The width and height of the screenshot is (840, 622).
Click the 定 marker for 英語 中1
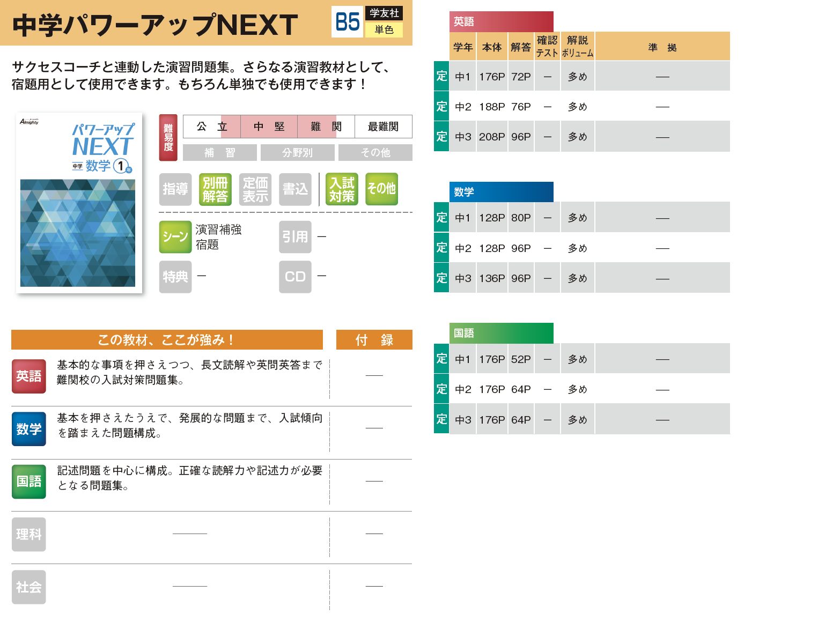pos(441,76)
